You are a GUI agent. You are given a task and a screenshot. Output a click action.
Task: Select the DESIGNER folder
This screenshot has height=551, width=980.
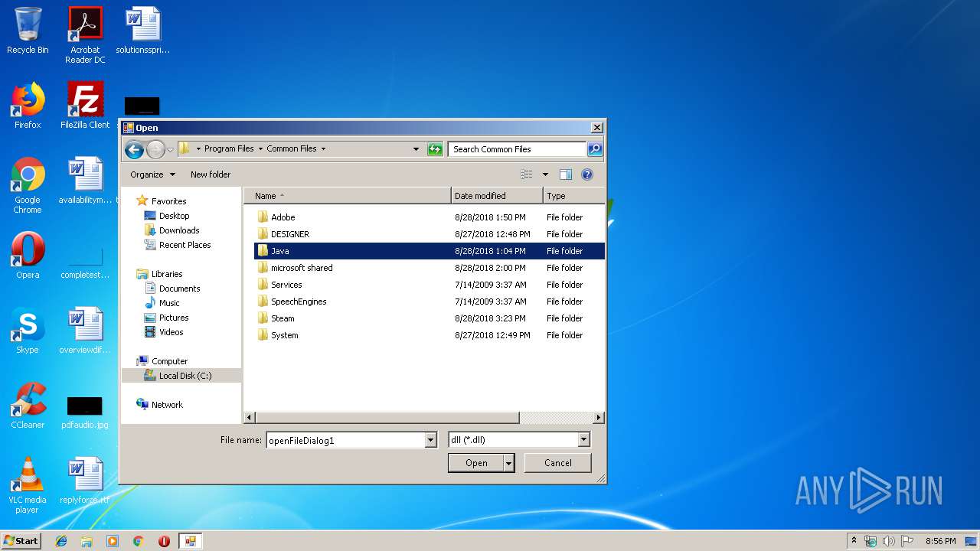click(x=430, y=234)
